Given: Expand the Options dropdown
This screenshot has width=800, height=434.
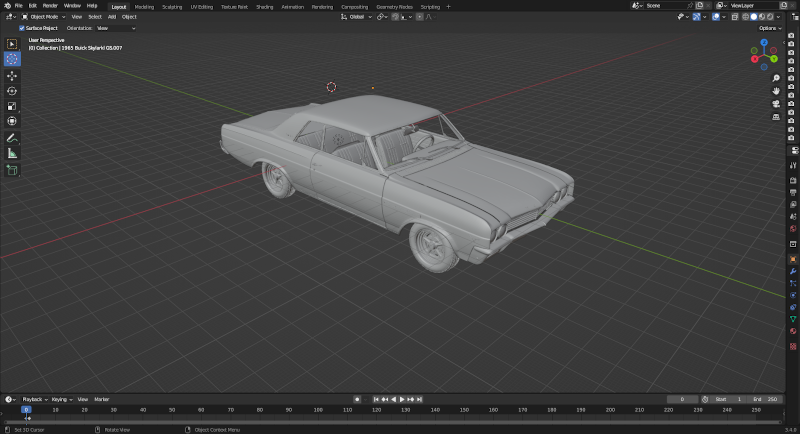Looking at the screenshot, I should tap(770, 28).
